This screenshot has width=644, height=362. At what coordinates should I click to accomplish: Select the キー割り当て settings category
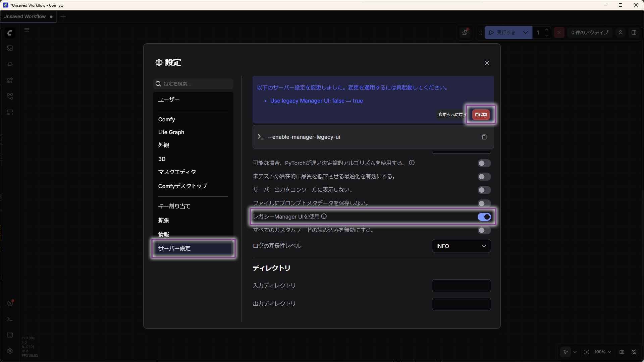point(174,206)
